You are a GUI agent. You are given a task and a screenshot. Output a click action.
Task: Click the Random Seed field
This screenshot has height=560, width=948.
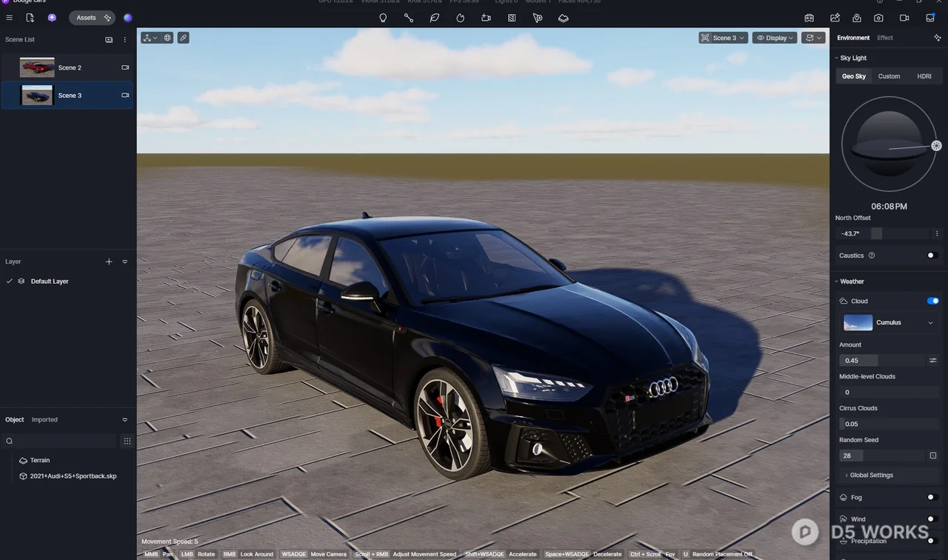coord(882,456)
